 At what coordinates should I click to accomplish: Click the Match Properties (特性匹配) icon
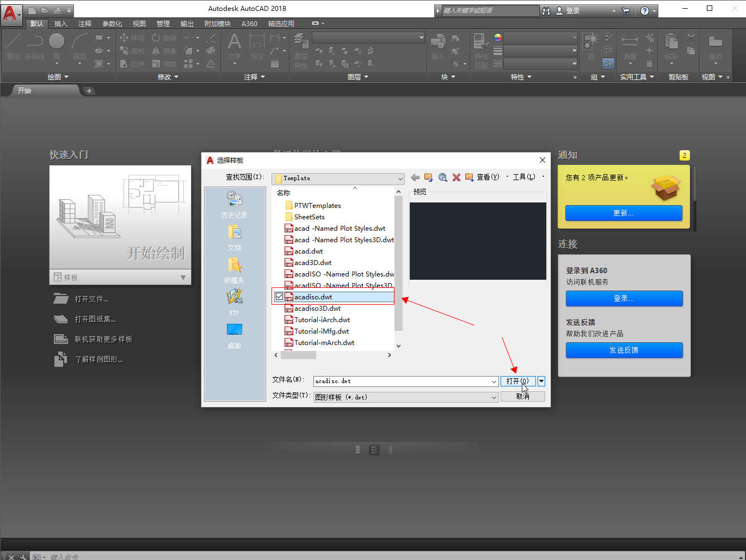tap(481, 50)
